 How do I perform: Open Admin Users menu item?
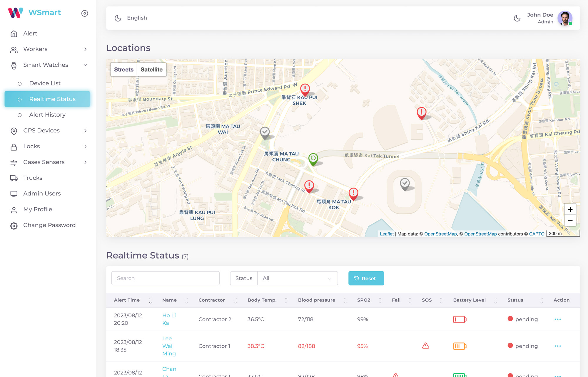tap(42, 193)
